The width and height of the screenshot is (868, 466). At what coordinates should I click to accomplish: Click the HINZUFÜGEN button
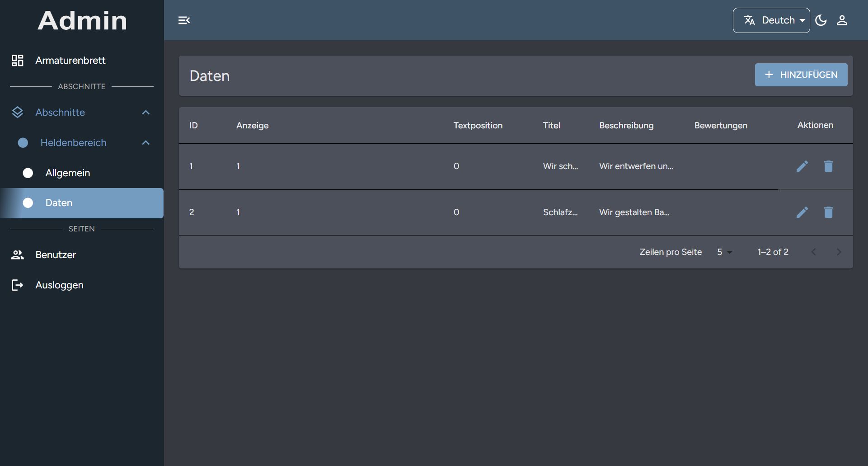coord(801,75)
